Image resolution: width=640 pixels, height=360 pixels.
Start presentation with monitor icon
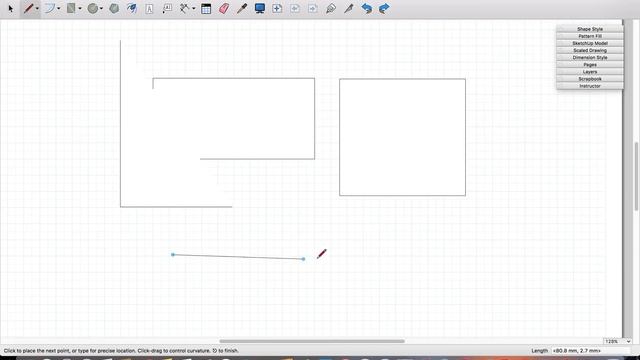tap(260, 8)
